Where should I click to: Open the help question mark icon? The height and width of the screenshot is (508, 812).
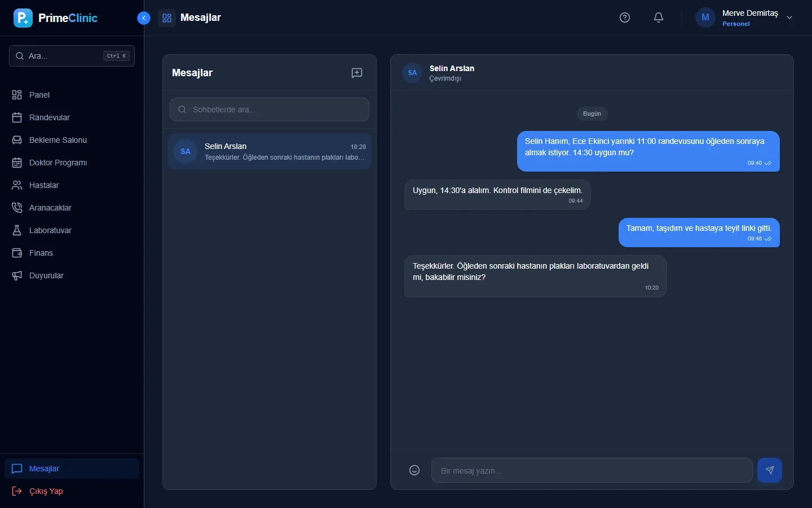[x=625, y=17]
